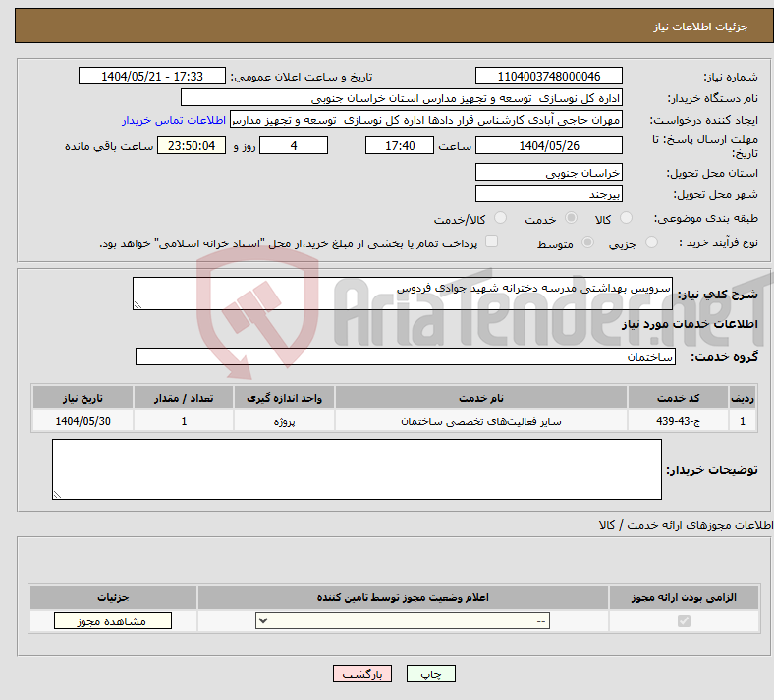Expand the اعلام وضعیت مجوز dropdown

403,621
